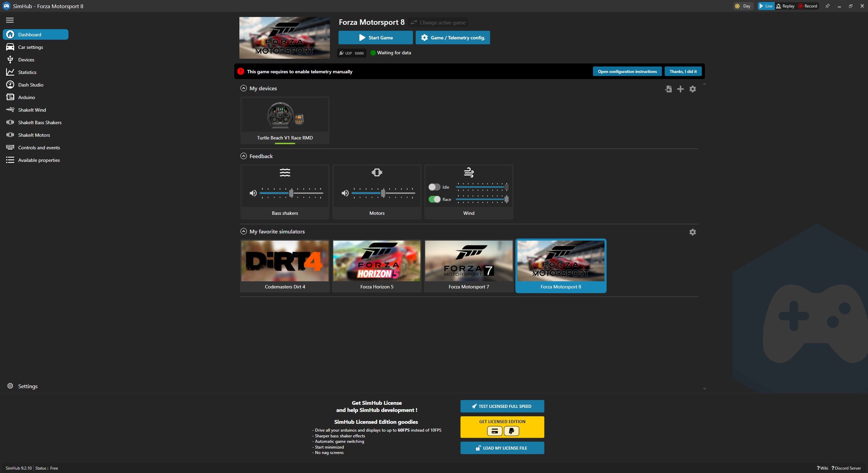Viewport: 868px width, 473px height.
Task: Click the Bass shakers waves icon
Action: click(285, 172)
